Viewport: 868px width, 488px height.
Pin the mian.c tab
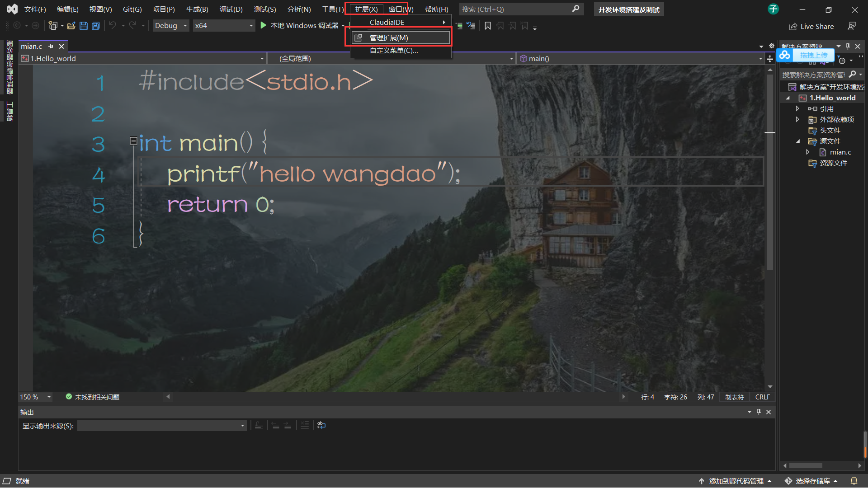[51, 46]
